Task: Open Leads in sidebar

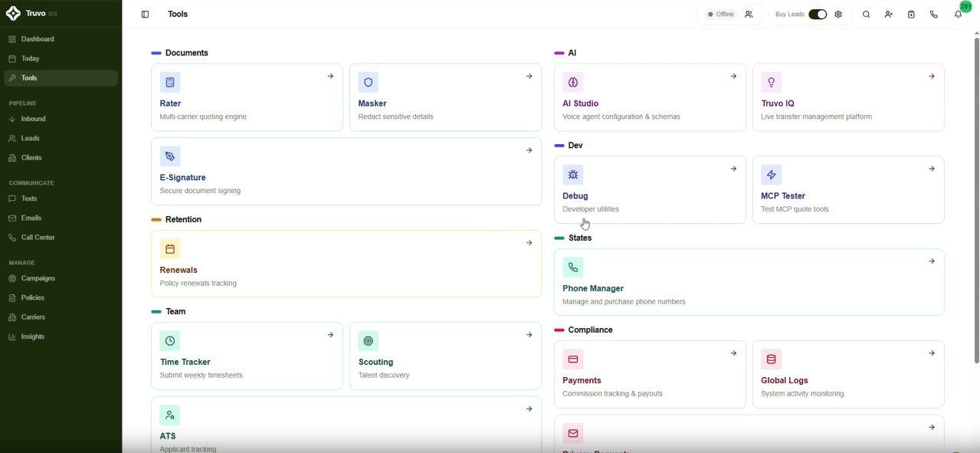Action: 61,139
